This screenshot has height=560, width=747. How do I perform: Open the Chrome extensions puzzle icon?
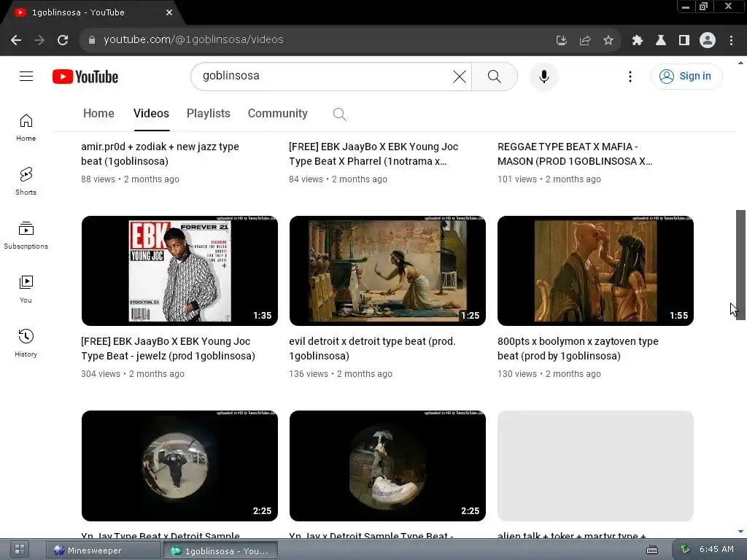638,40
